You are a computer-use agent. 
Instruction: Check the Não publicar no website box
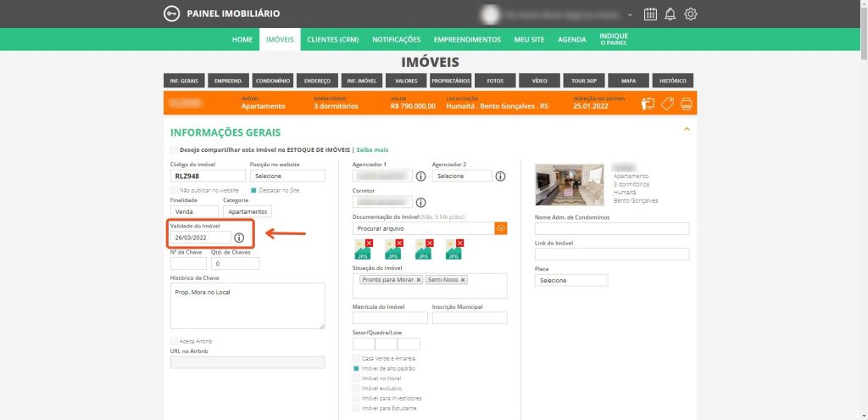[174, 190]
